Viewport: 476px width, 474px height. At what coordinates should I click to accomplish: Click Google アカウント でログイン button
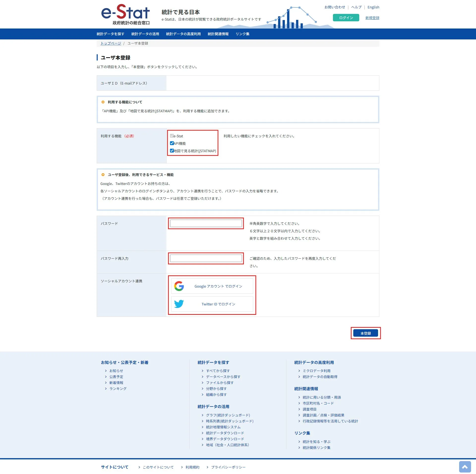[212, 286]
